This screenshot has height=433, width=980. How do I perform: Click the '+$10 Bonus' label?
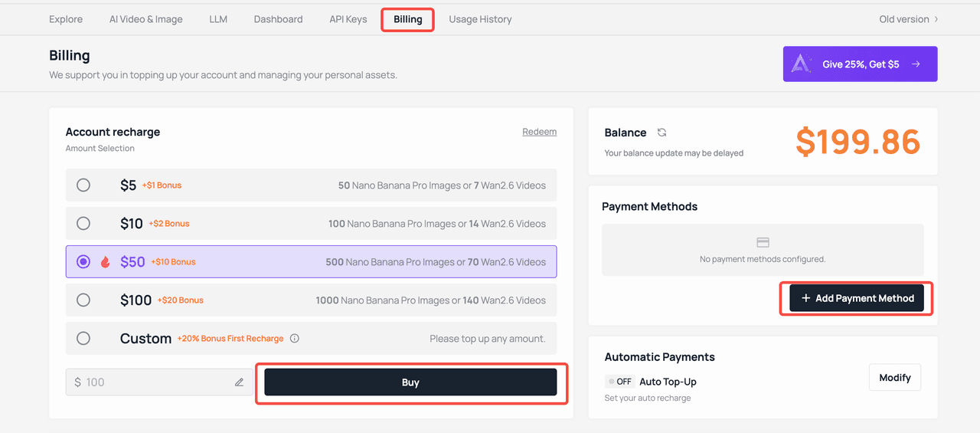coord(173,262)
